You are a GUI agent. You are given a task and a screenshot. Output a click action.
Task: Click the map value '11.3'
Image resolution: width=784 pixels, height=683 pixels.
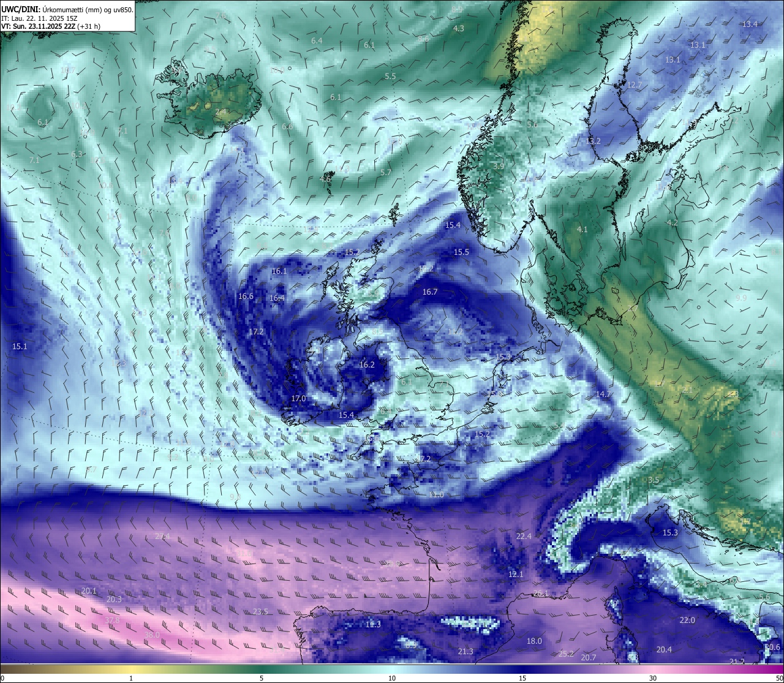click(373, 624)
